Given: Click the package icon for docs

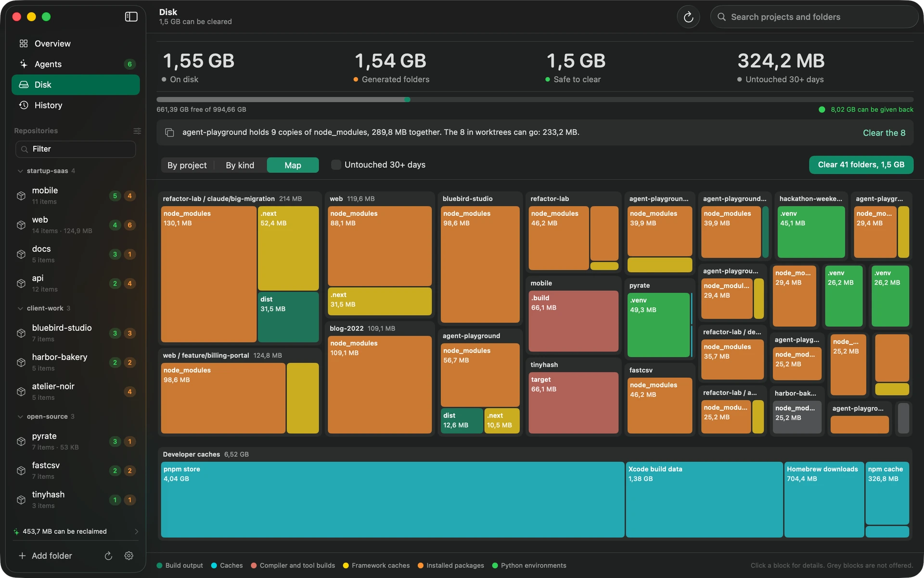Looking at the screenshot, I should (x=21, y=254).
